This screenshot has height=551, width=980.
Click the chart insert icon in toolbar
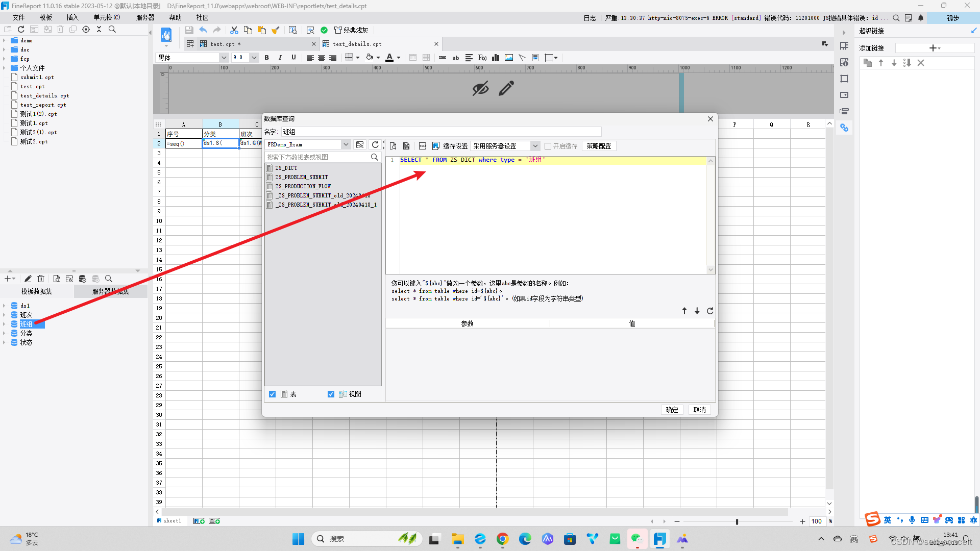pyautogui.click(x=496, y=57)
